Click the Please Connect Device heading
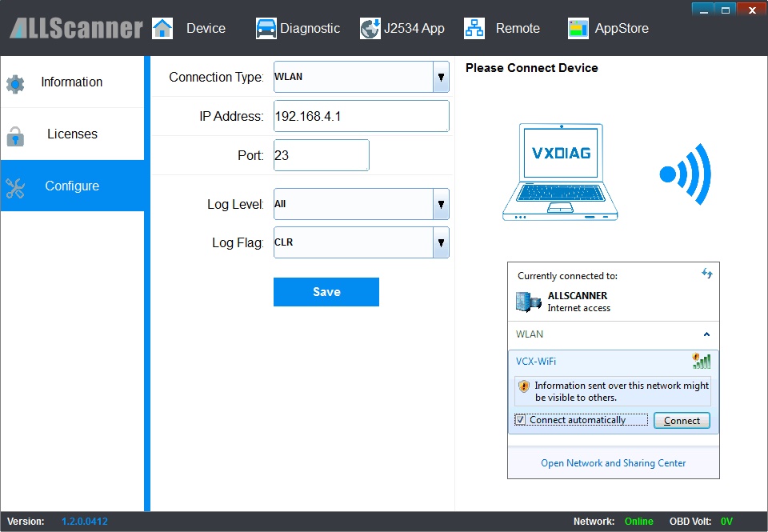Image resolution: width=768 pixels, height=532 pixels. [532, 68]
